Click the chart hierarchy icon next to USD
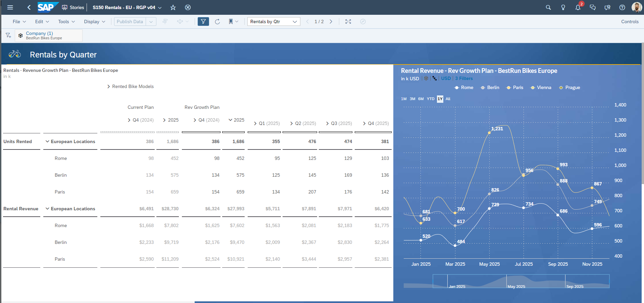Image resolution: width=644 pixels, height=303 pixels. (x=435, y=78)
